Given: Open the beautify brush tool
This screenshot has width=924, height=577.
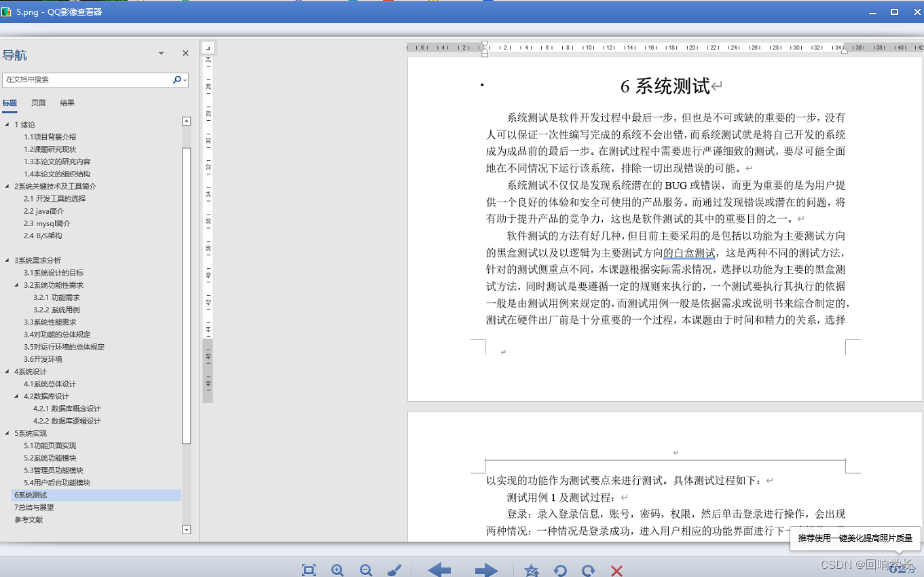Looking at the screenshot, I should click(x=394, y=568).
